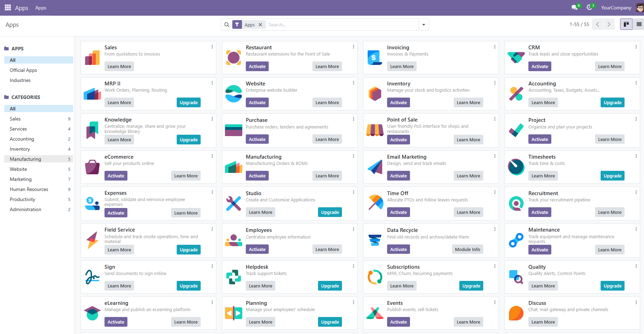644x334 pixels.
Task: Click Upgrade on the Subscriptions card
Action: tap(471, 286)
